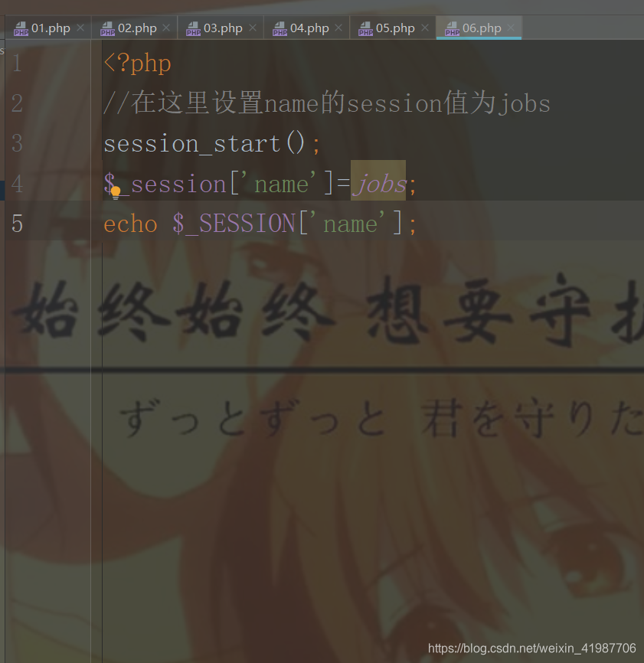The image size is (644, 663).
Task: Close the 06.php editor tab
Action: coord(511,28)
